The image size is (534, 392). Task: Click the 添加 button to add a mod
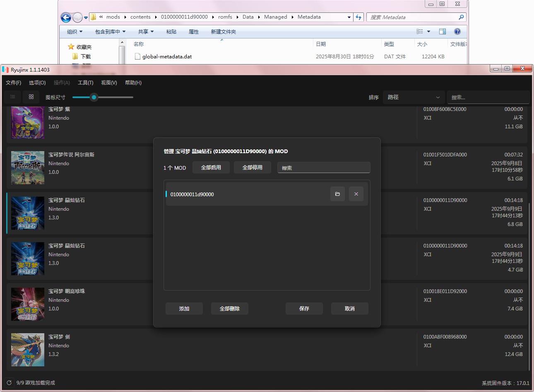point(184,309)
